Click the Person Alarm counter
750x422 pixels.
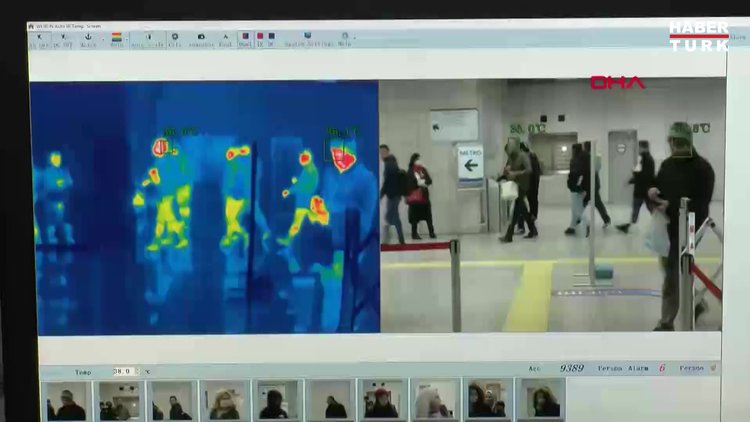tap(661, 368)
